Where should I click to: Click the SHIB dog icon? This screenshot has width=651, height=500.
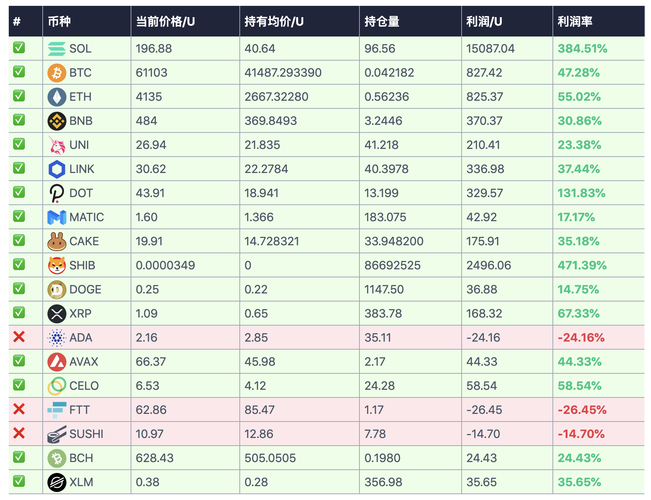pyautogui.click(x=56, y=265)
